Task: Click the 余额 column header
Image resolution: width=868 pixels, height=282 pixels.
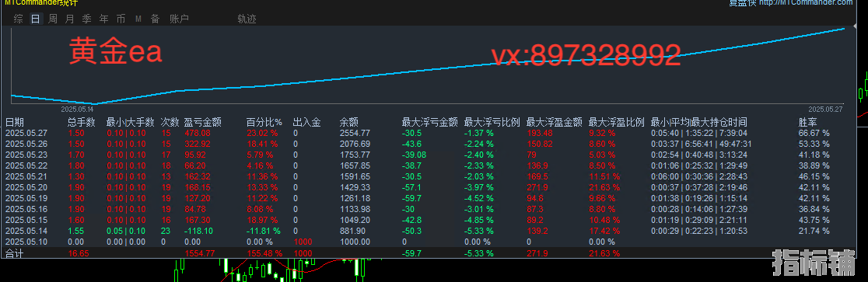Action: pos(349,122)
